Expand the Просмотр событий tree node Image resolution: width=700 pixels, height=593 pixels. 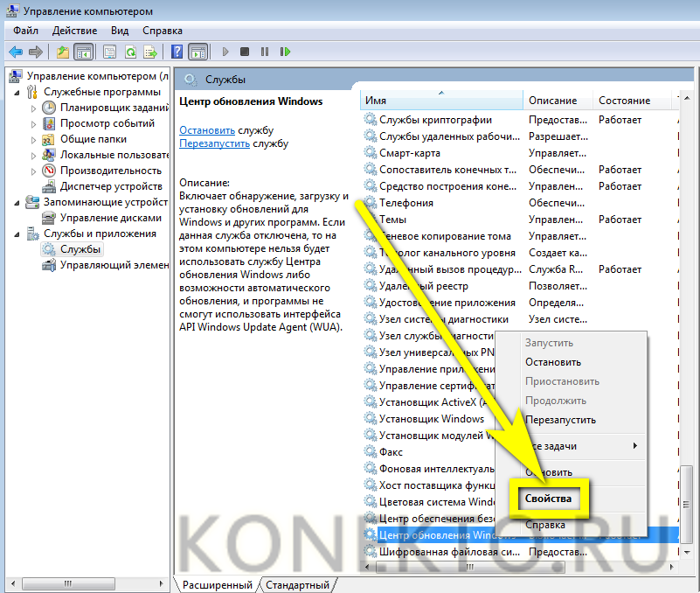(34, 123)
